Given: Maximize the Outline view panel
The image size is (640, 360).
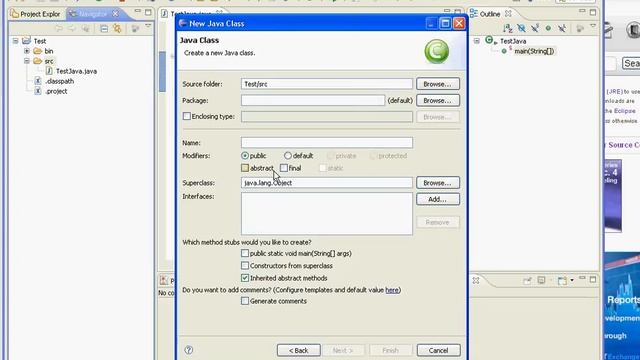Looking at the screenshot, I should 593,12.
